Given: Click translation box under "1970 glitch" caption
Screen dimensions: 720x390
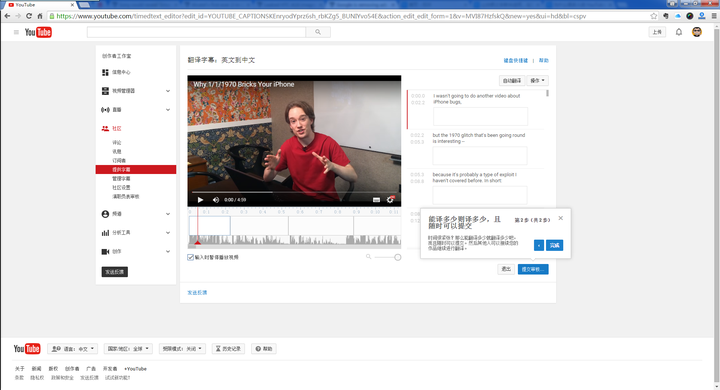Looking at the screenshot, I should pyautogui.click(x=480, y=156).
